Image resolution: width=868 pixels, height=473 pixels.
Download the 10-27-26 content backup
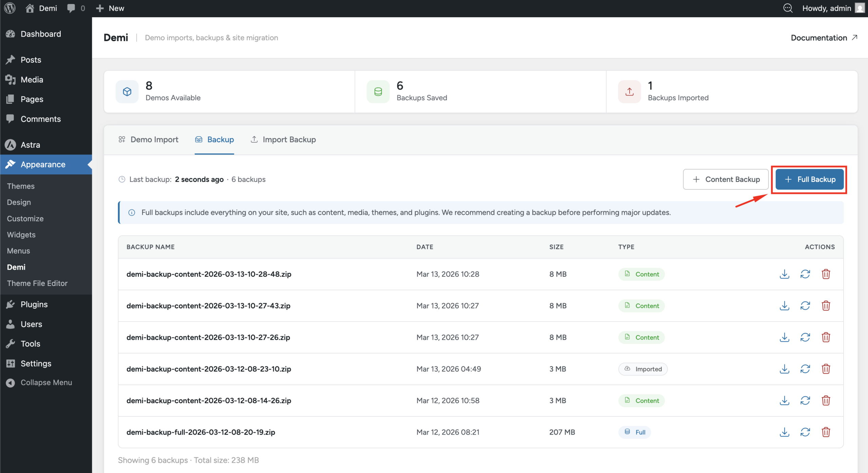[x=784, y=337]
